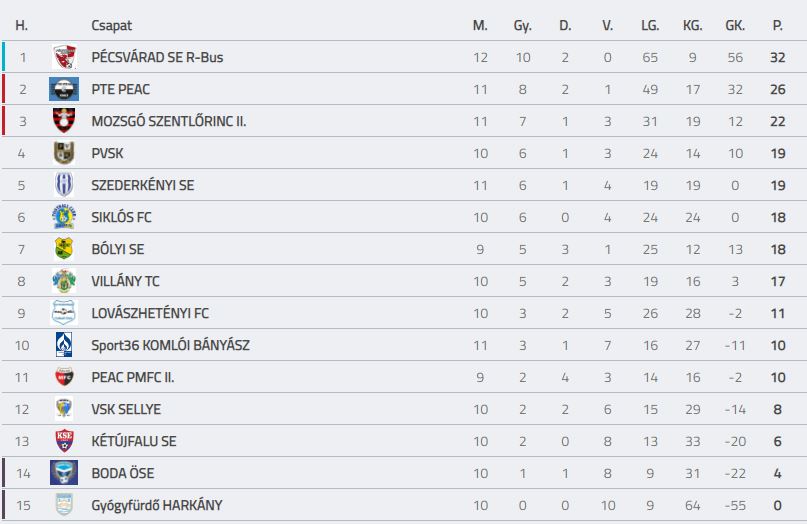The width and height of the screenshot is (807, 524).
Task: Click the SIKLÓS FC club logo
Action: pyautogui.click(x=64, y=217)
